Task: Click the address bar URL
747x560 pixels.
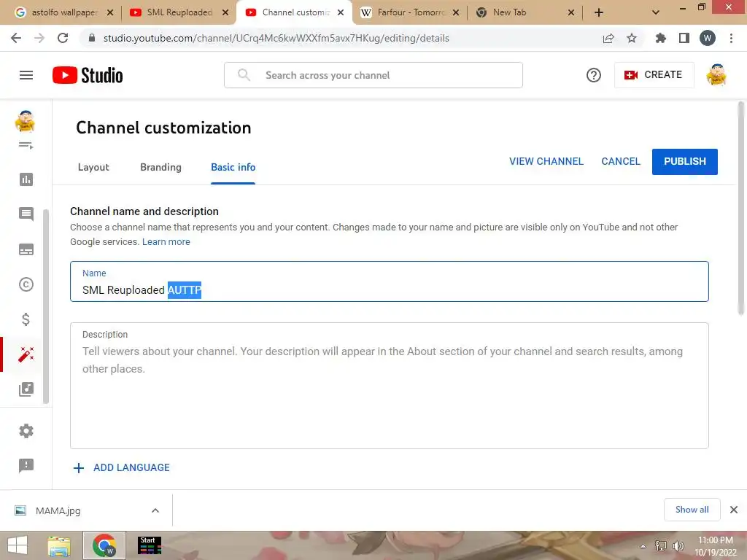Action: 276,38
